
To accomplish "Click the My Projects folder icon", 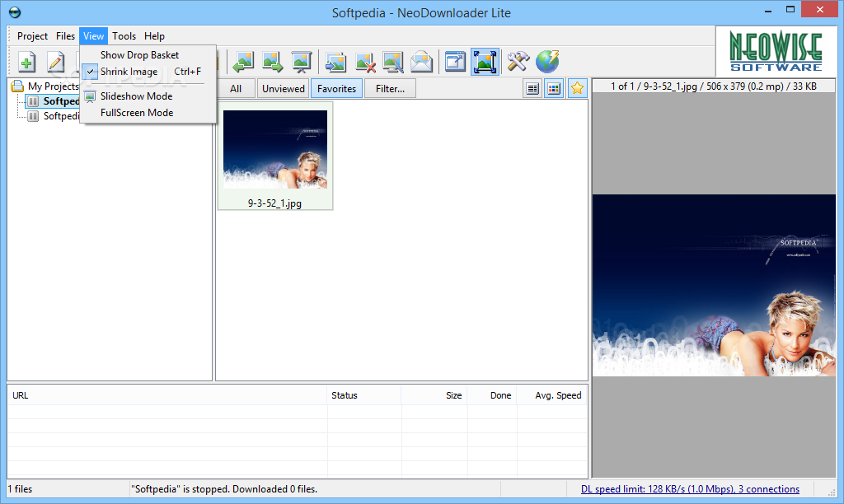I will point(17,86).
